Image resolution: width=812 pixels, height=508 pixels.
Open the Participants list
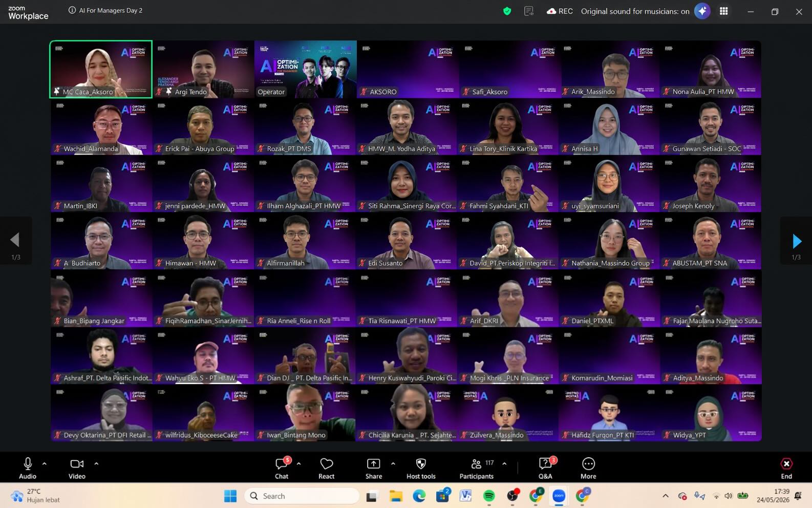tap(477, 468)
